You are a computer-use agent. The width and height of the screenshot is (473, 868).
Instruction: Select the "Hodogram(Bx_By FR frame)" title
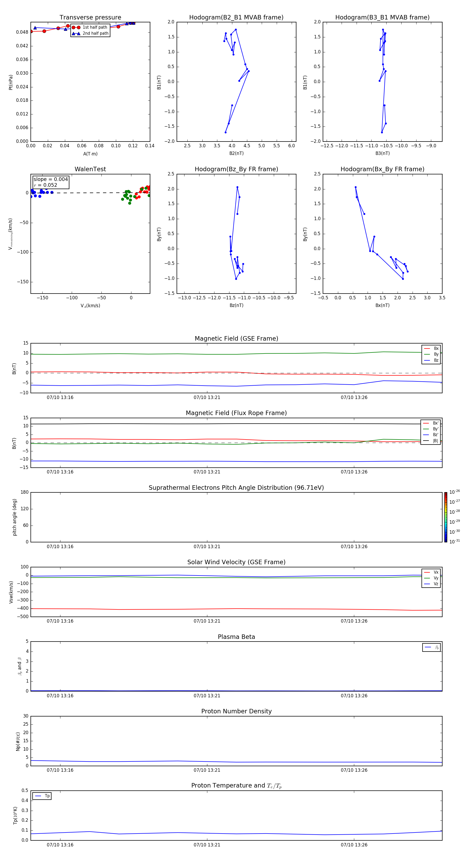point(382,169)
